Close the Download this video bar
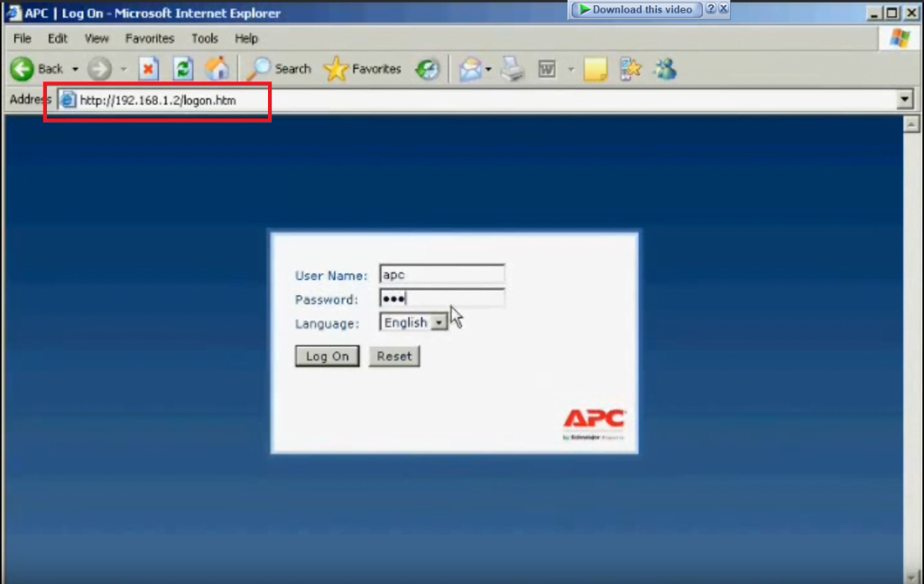Viewport: 924px width, 584px height. click(723, 9)
